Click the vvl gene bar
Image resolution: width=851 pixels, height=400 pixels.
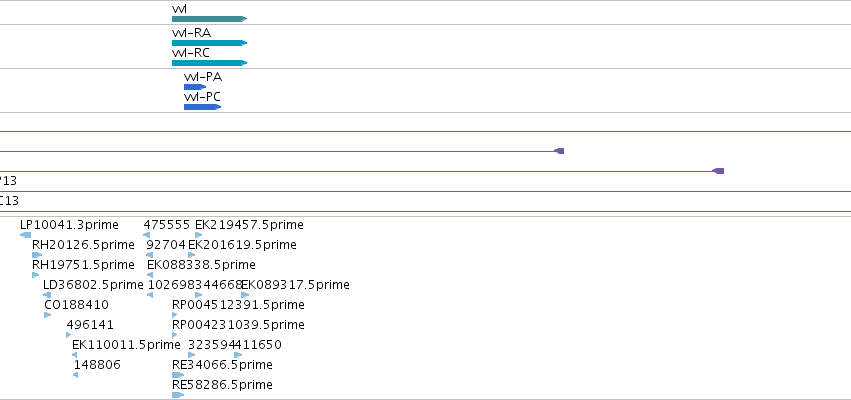[x=209, y=19]
